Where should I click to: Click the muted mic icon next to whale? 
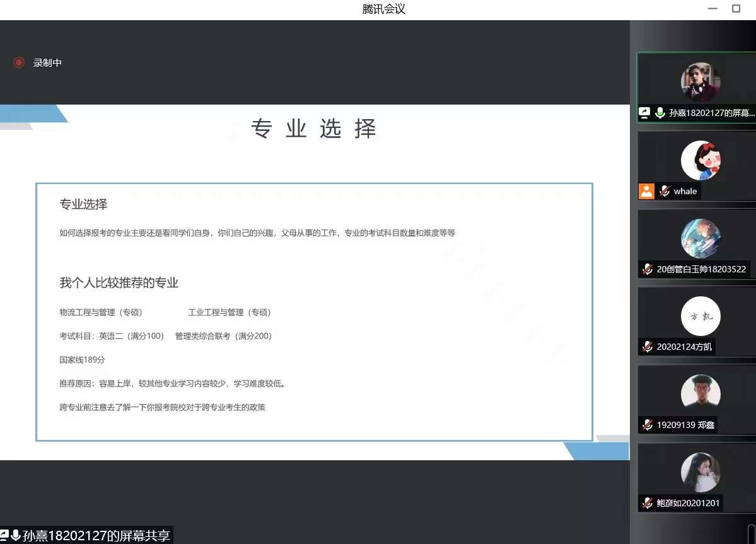pos(664,191)
